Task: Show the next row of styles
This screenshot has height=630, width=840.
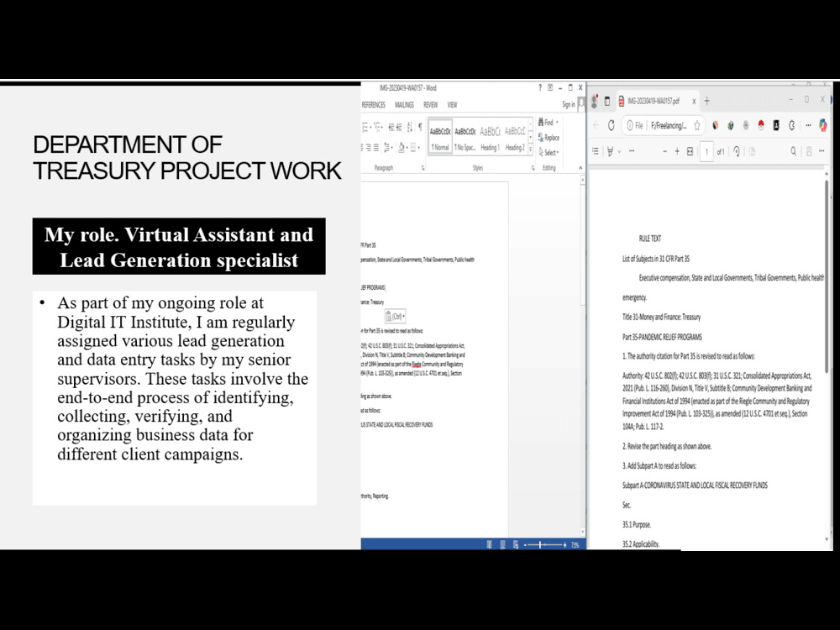Action: click(x=530, y=137)
